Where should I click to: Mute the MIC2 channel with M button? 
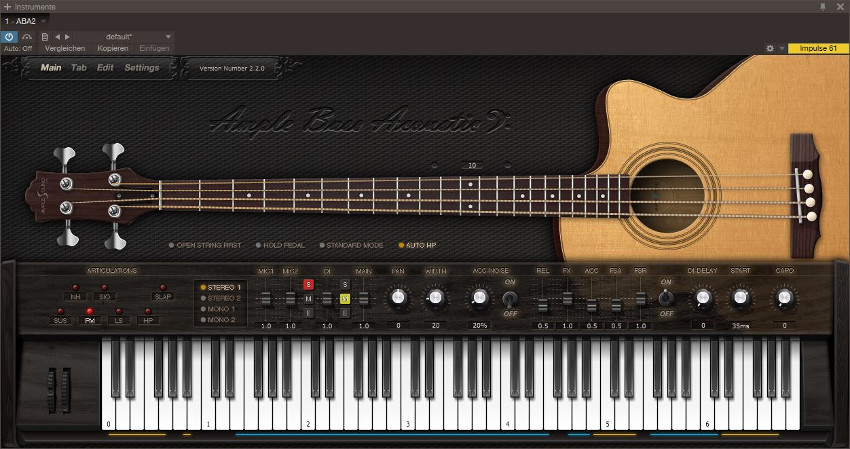point(308,299)
